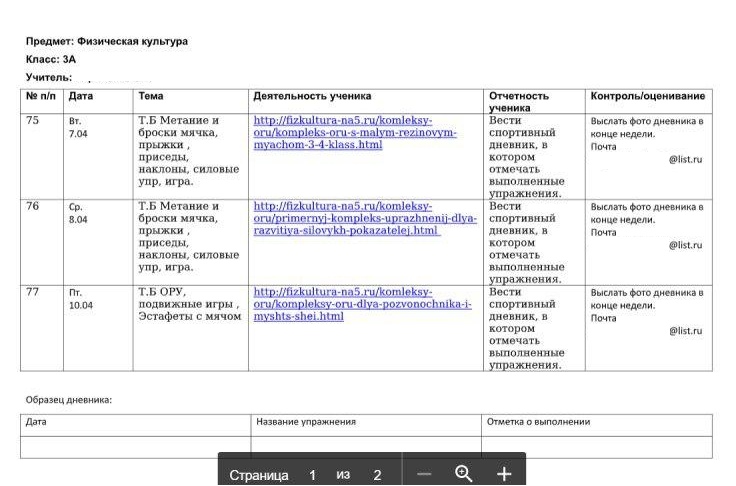
Task: Click the date cell Вт. 7.04
Action: tap(98, 156)
